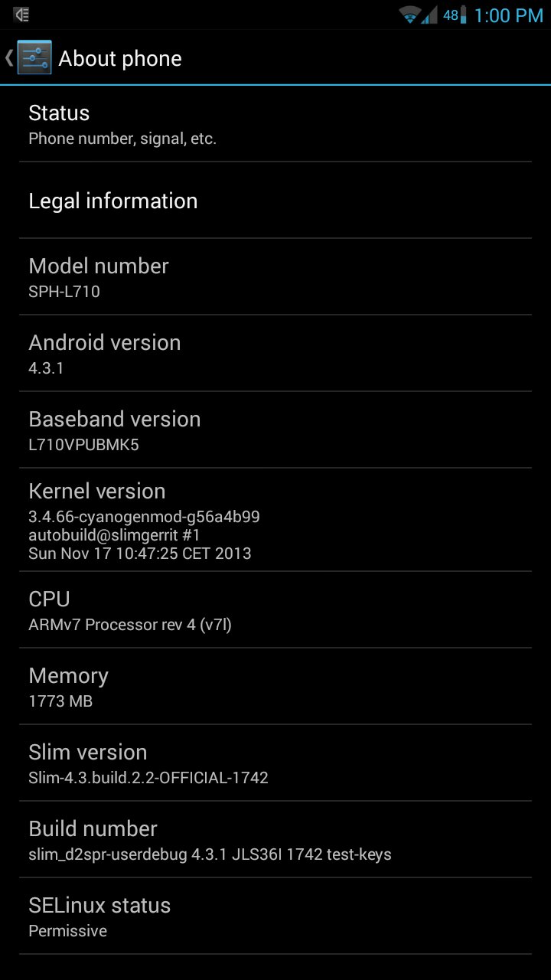Tap the Slim version entry
The width and height of the screenshot is (551, 980).
(x=275, y=763)
